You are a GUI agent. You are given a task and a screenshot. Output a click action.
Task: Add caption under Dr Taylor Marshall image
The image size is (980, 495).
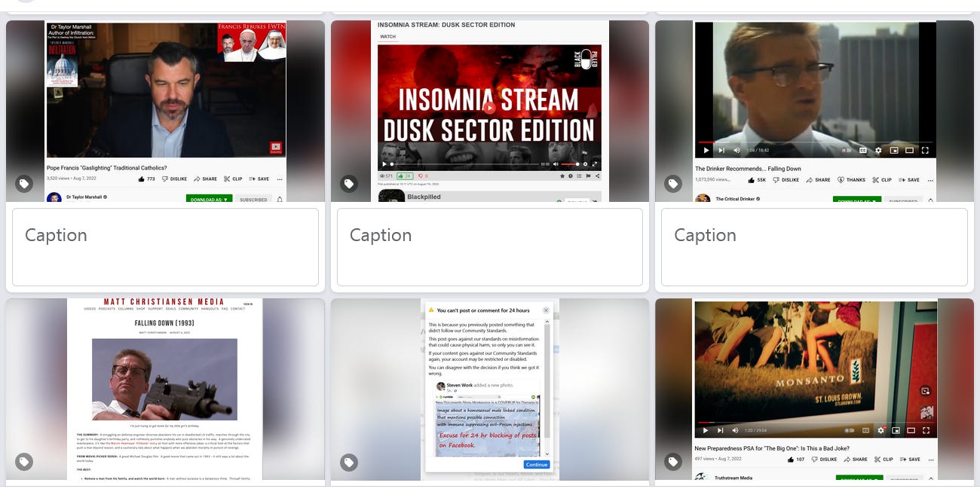tap(165, 247)
